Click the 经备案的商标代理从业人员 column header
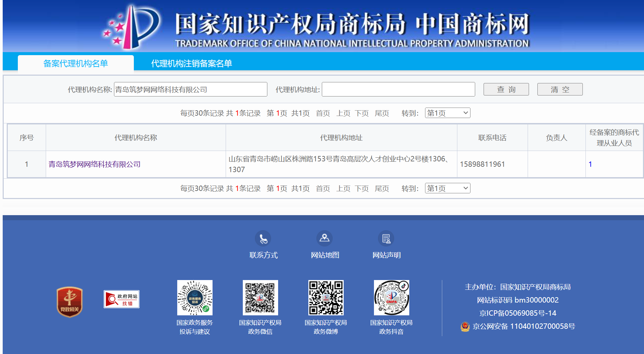The image size is (644, 354). (614, 137)
